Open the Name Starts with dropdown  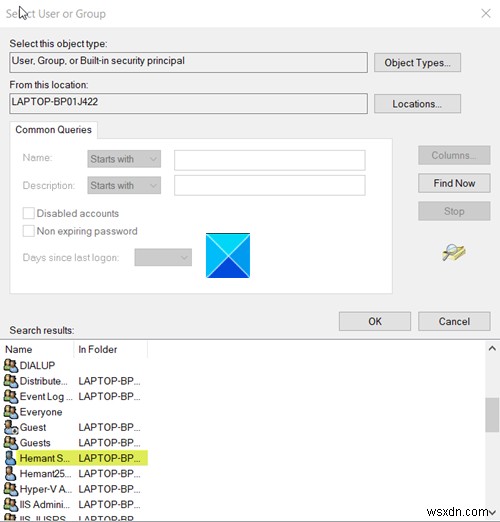[124, 159]
